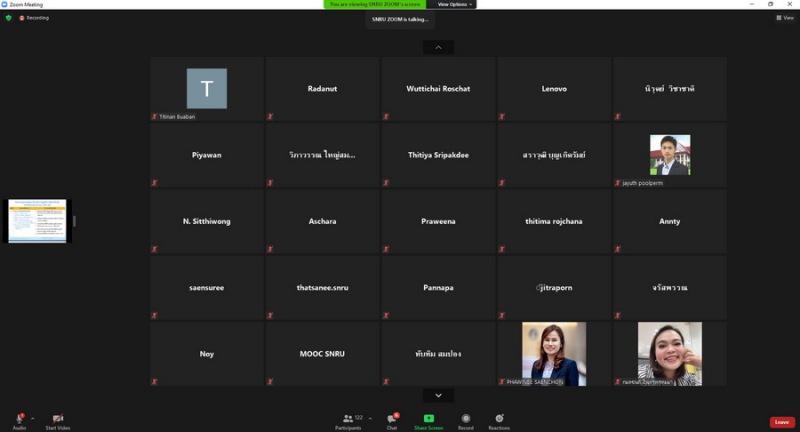Screen dimensions: 800x432
Task: Select the jayuth poolperm video tile
Action: click(x=669, y=155)
